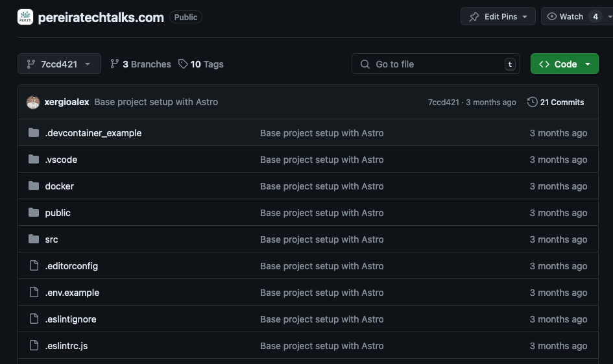This screenshot has width=613, height=364.
Task: Click the eye icon on Watch button
Action: click(x=551, y=16)
